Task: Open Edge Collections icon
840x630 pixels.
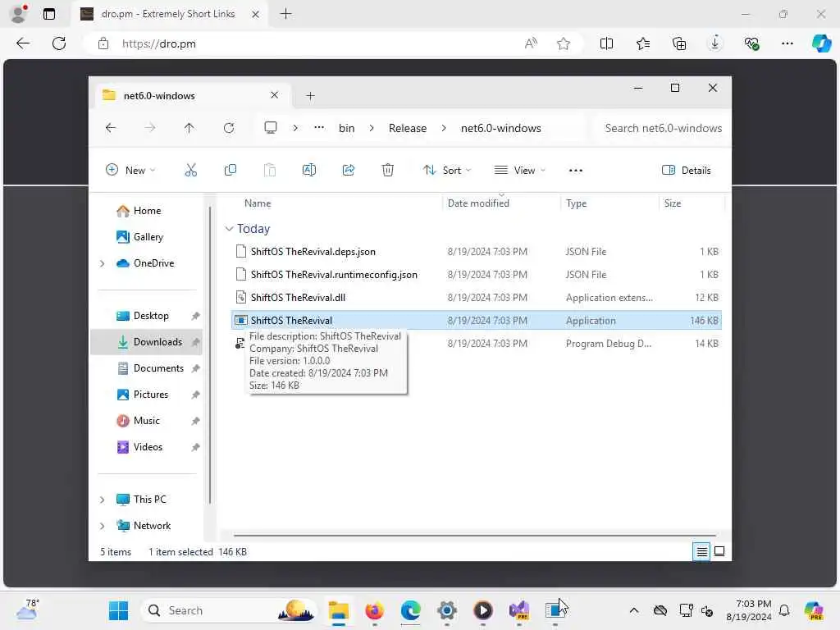Action: (679, 43)
